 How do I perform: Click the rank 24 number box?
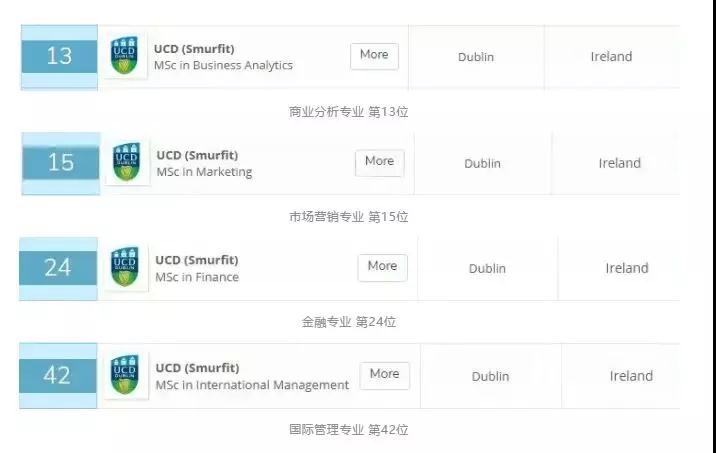58,268
